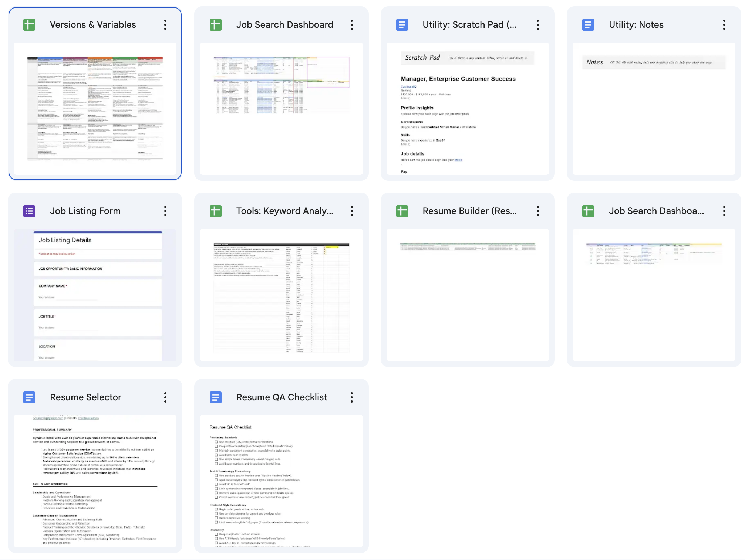This screenshot has height=560, width=745.
Task: Select the 'Tools: Keyword Analy...' file title
Action: click(285, 211)
